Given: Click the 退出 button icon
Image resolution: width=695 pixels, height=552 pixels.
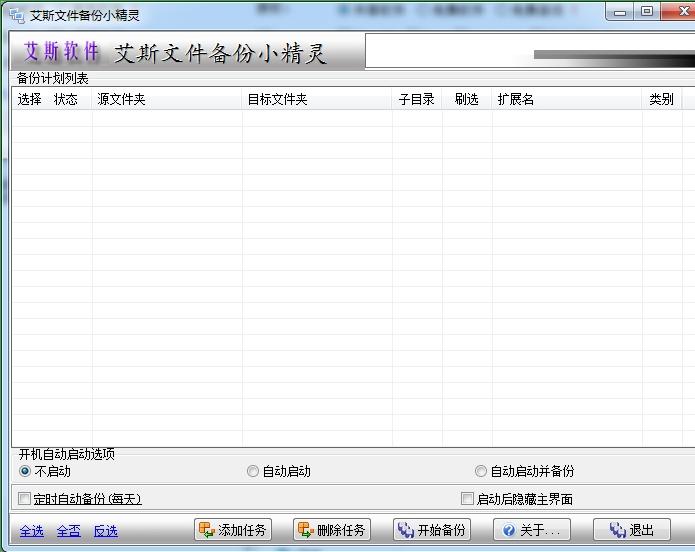Looking at the screenshot, I should (x=618, y=530).
